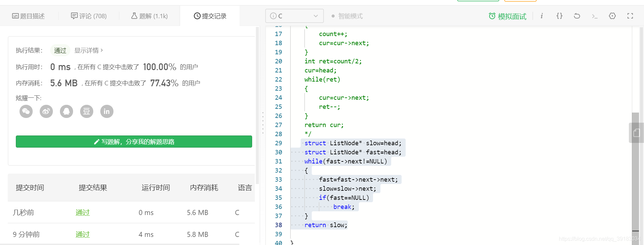Click the 5.8 MB memory cell

tap(198, 235)
